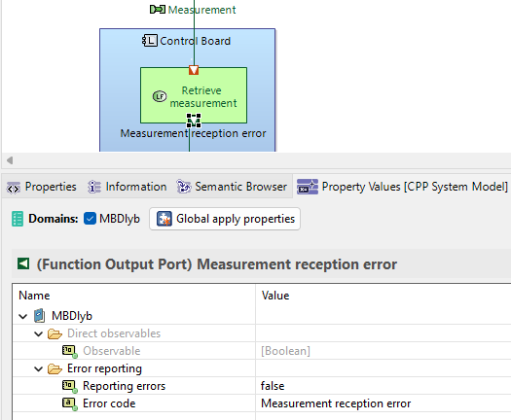Uncheck the MBDlyb domain checkbox

90,219
